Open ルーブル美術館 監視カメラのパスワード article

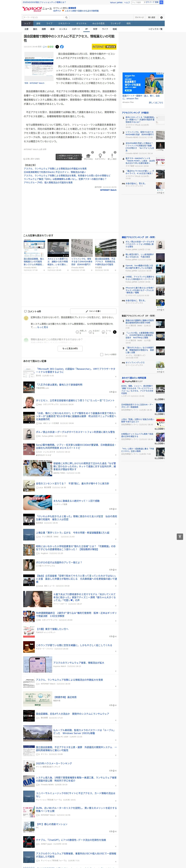84,732
